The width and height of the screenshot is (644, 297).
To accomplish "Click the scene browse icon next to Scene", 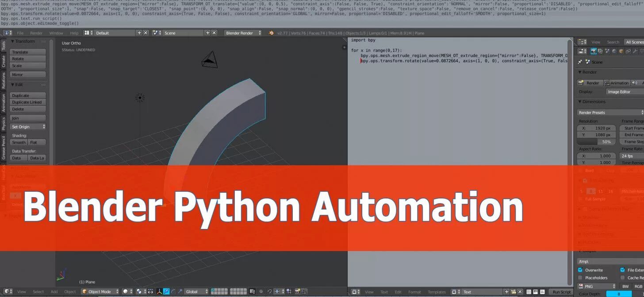I will click(157, 33).
